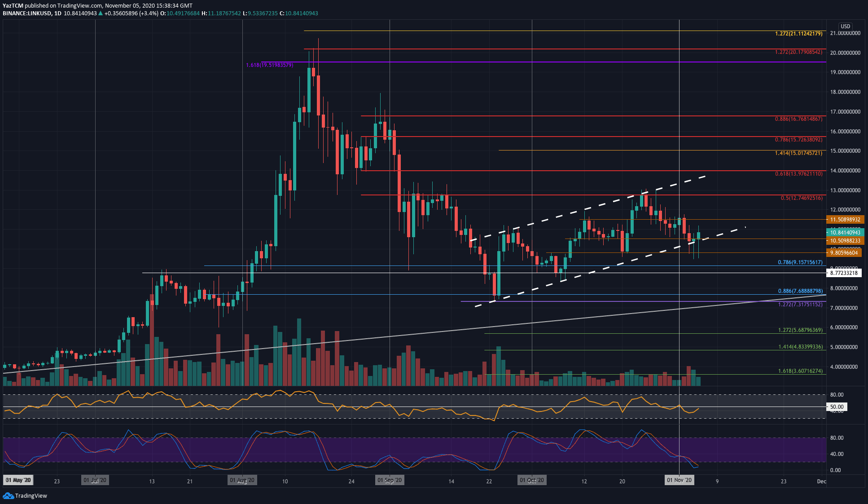This screenshot has width=868, height=504.
Task: Click the Stochastic 80.00 axis label
Action: (837, 438)
